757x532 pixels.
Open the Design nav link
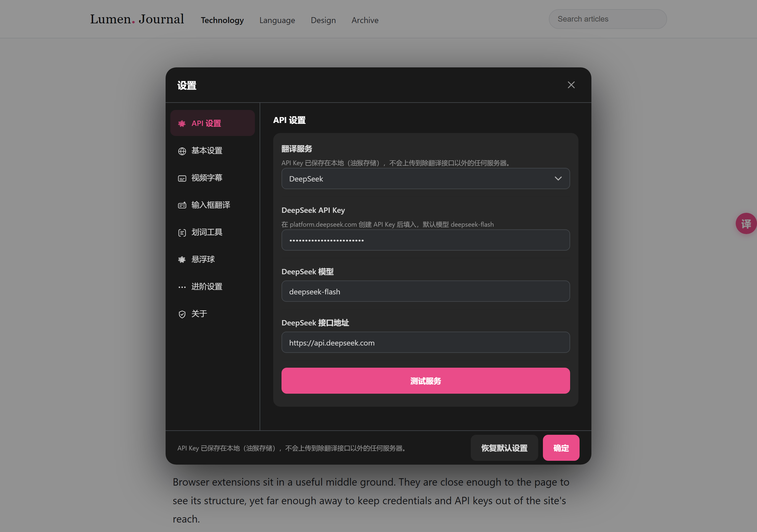323,20
